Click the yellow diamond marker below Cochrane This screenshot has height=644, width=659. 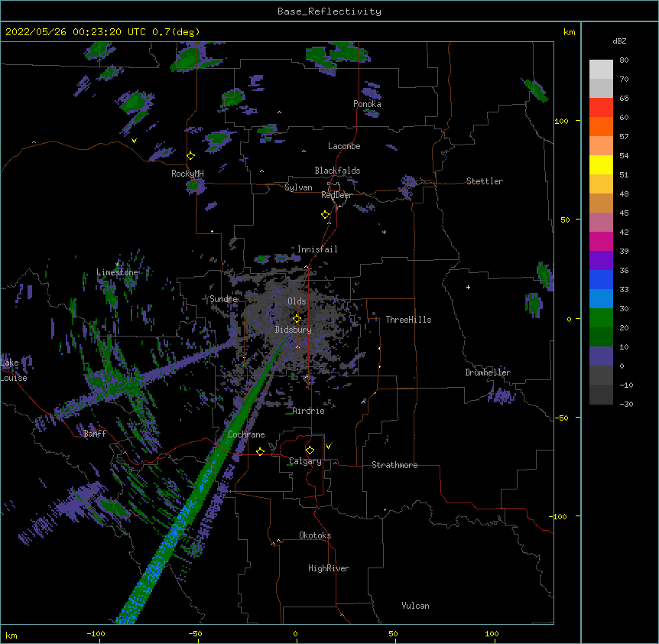[x=260, y=451]
